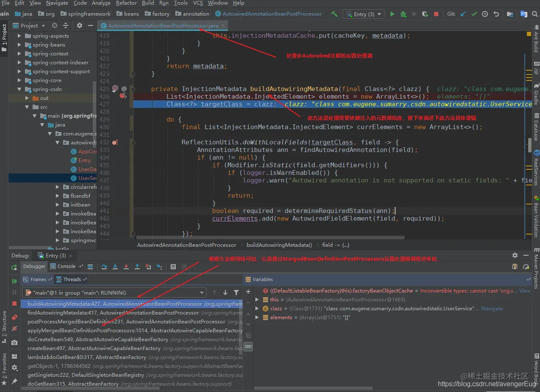Click the Run to Cursor debugger icon
The width and height of the screenshot is (540, 392).
159,267
